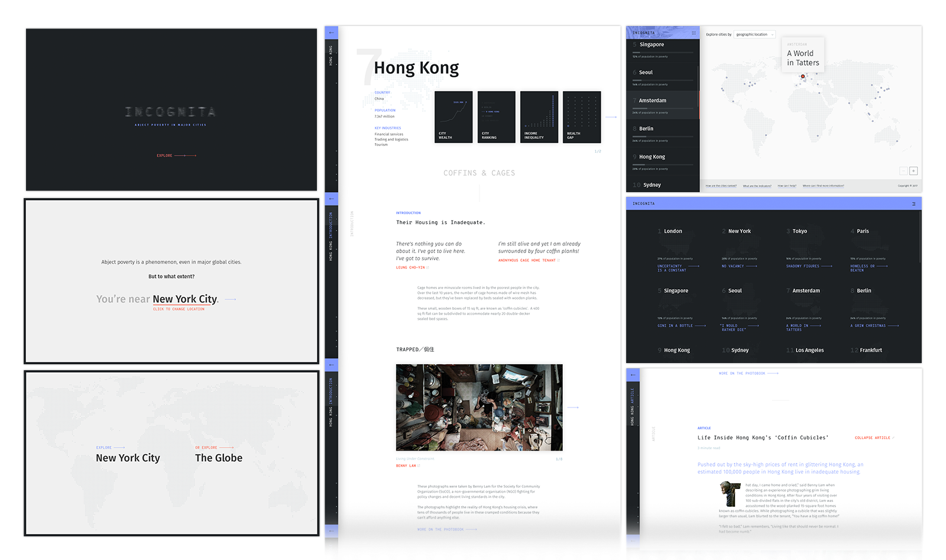Click the grid view icon in map sidebar header
This screenshot has height=560, width=946.
pos(694,33)
